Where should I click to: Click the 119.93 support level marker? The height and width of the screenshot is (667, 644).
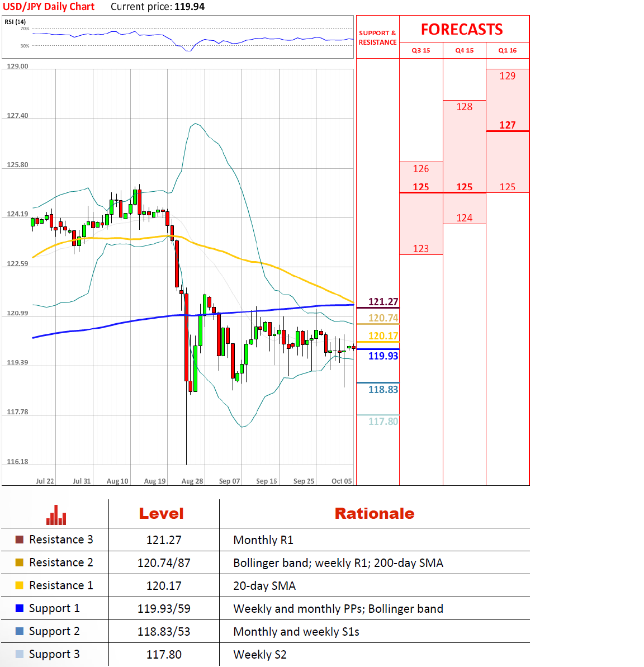point(383,356)
